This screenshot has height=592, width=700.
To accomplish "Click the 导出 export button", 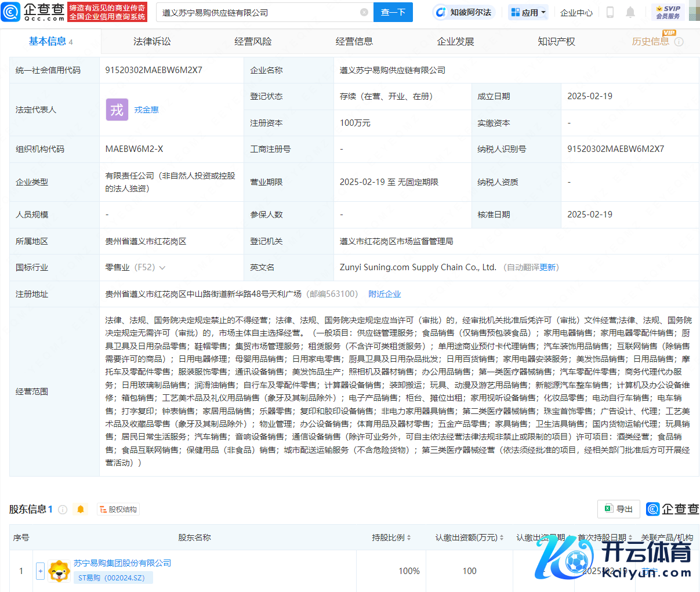I will (619, 509).
